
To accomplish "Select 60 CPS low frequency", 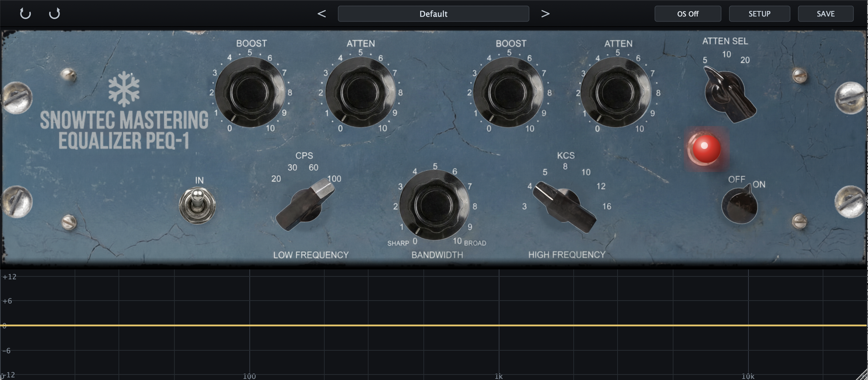I will tap(313, 168).
